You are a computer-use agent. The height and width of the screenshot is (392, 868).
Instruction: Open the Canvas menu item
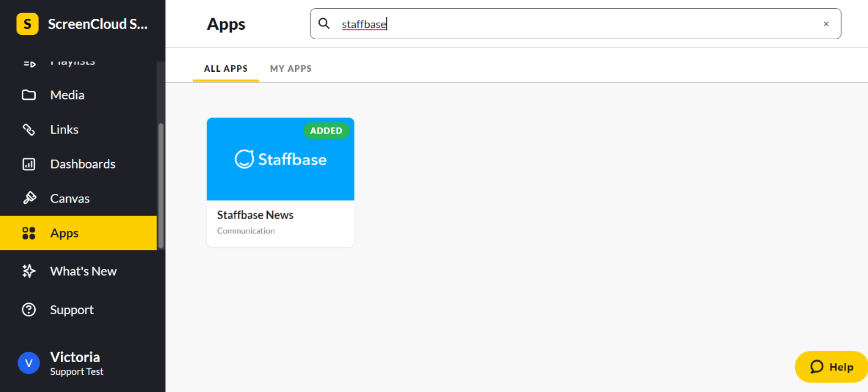78,198
